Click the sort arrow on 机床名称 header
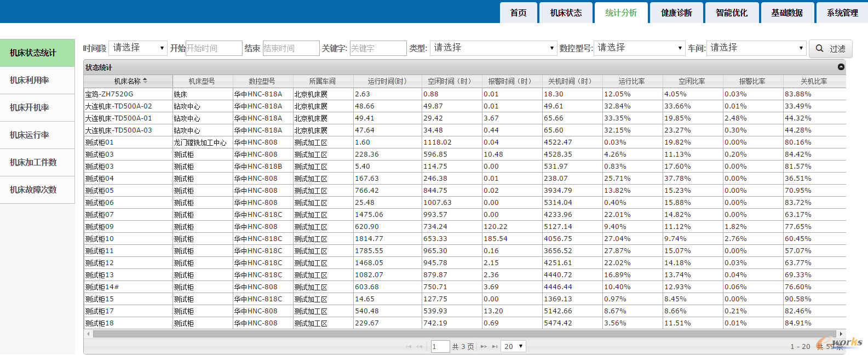The image size is (868, 355). tap(145, 81)
